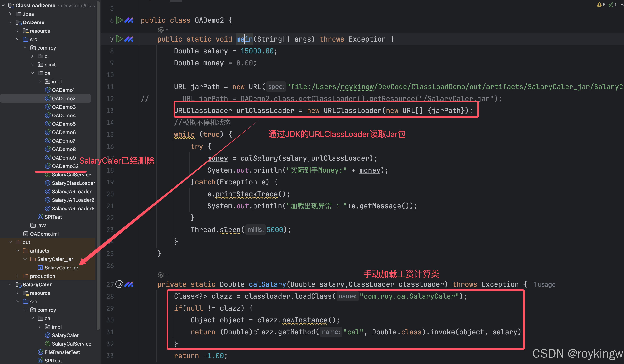Click run gutter icon beside class OADemo2
The height and width of the screenshot is (364, 624).
coord(119,20)
